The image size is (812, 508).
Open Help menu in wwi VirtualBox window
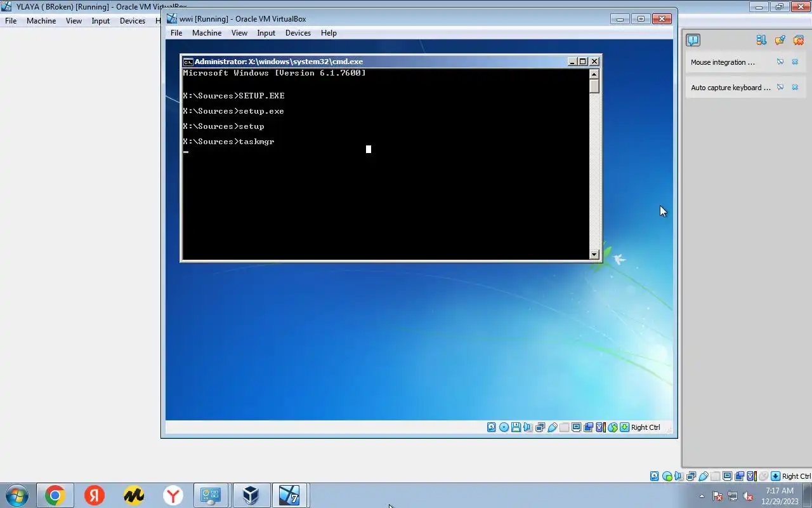click(x=329, y=33)
